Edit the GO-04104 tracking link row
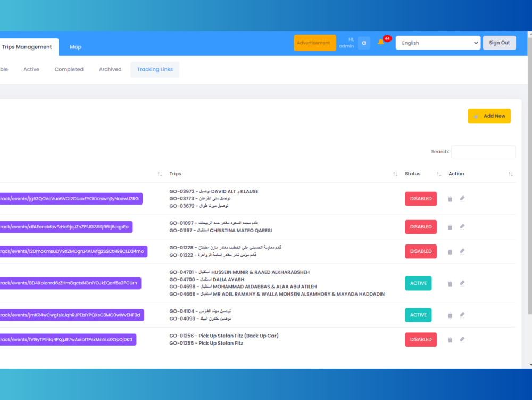Viewport: 532px width, 400px height. [x=462, y=315]
